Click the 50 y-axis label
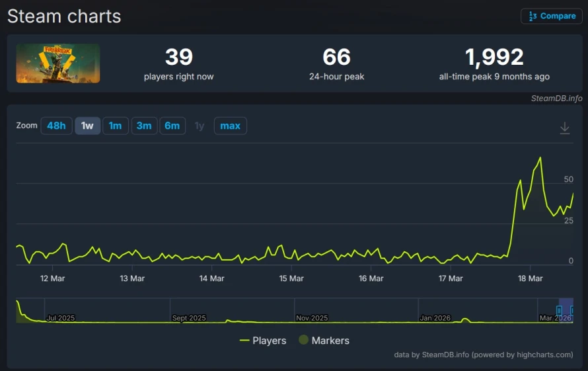This screenshot has width=588, height=371. click(568, 179)
